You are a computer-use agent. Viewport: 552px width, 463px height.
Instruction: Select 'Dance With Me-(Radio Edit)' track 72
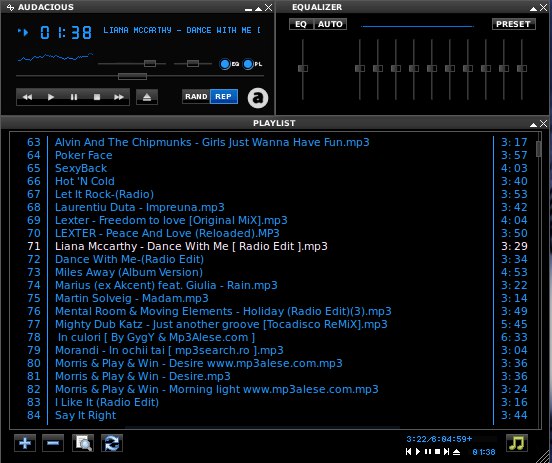tap(129, 259)
